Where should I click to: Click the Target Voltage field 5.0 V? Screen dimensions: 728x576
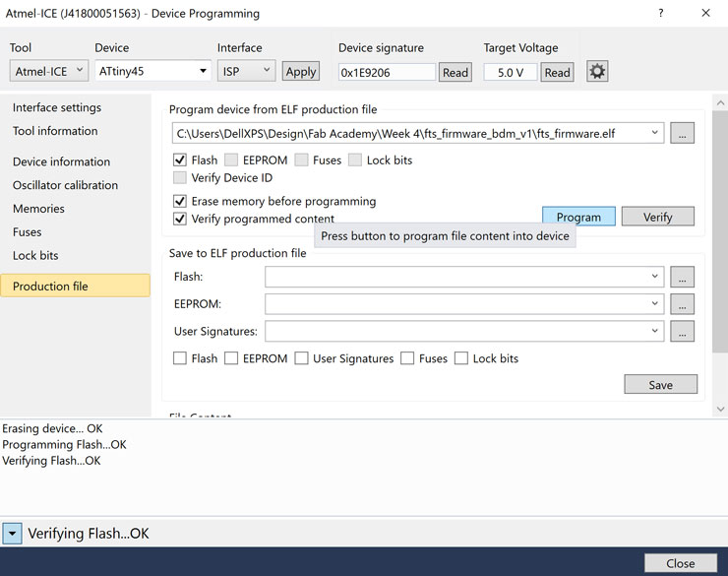511,73
